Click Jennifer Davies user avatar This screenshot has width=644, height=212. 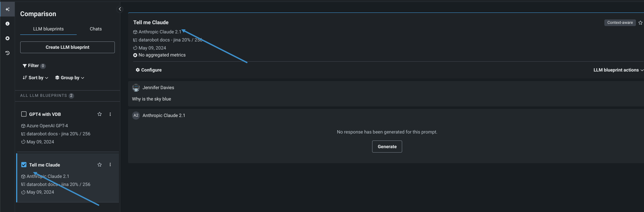pyautogui.click(x=136, y=88)
